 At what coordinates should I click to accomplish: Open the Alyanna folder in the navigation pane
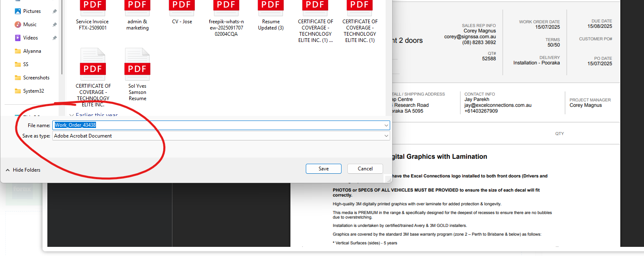point(32,51)
